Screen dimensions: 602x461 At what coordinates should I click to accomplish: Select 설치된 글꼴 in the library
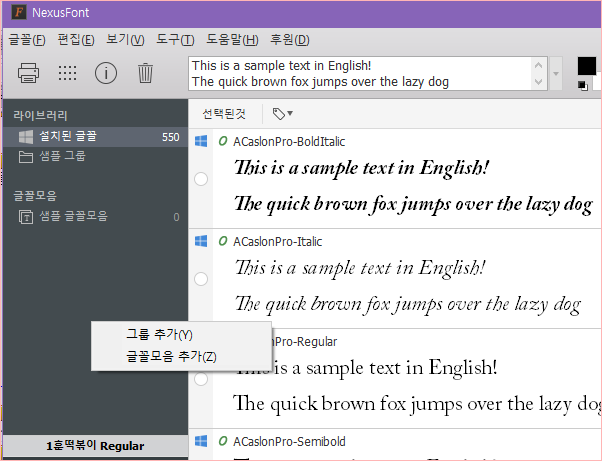click(95, 137)
